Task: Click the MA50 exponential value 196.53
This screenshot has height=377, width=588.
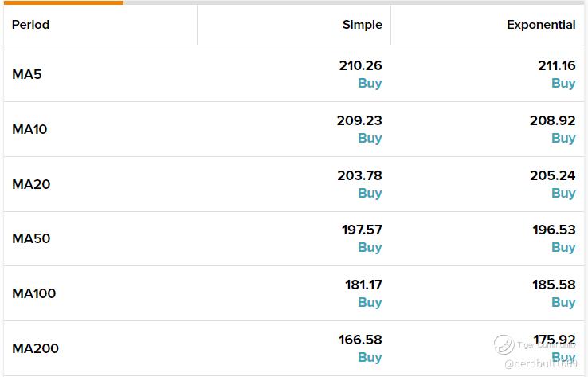Action: pyautogui.click(x=554, y=230)
